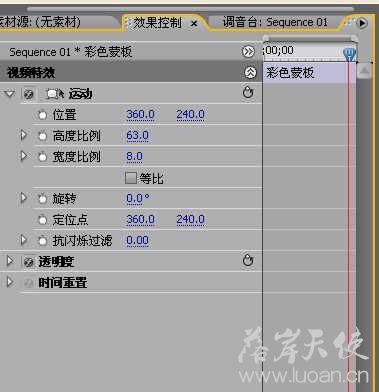The image size is (379, 392).
Task: Collapse the 视频特效 section with the chevron button
Action: 251,73
